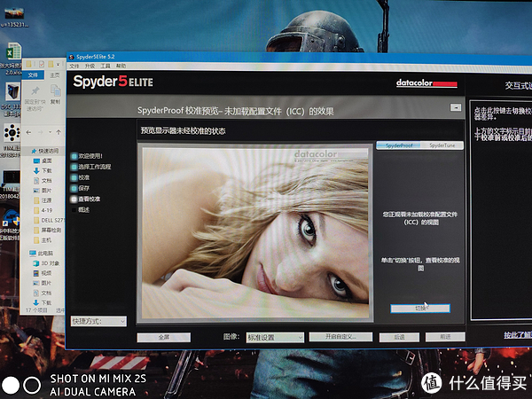
Task: Open the 升级 menu in Spyder5Elite
Action: click(x=90, y=66)
